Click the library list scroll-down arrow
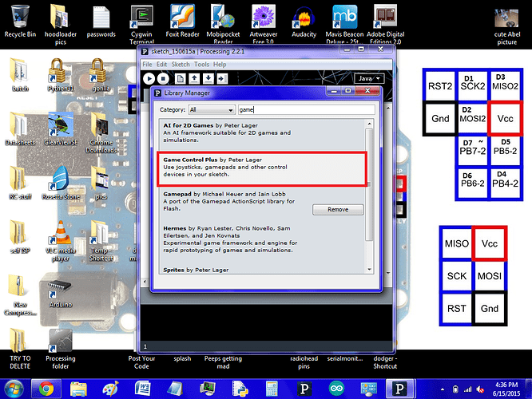 370,270
